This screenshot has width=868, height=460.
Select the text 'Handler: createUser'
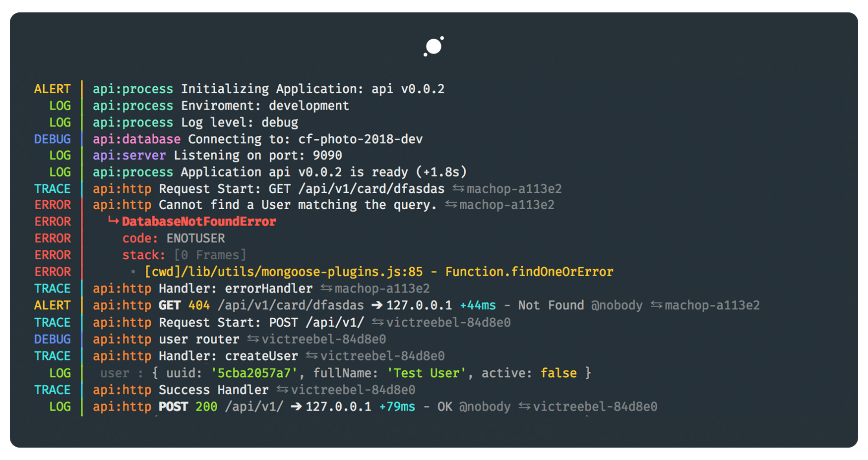228,356
